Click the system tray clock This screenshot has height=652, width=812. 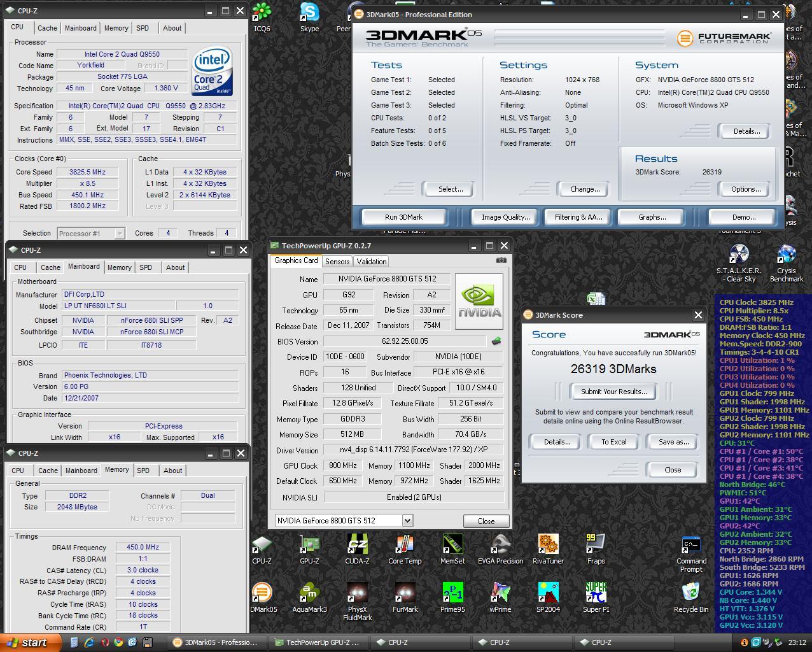pyautogui.click(x=797, y=642)
